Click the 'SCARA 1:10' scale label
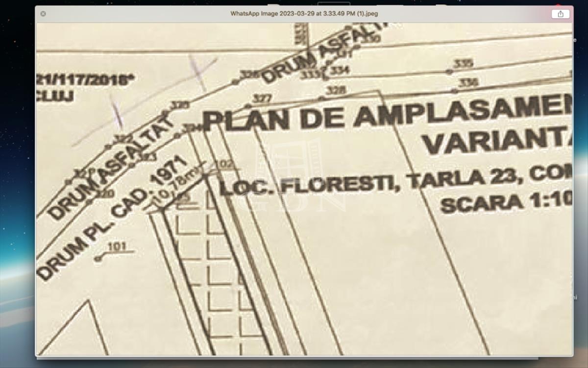This screenshot has height=368, width=588. tap(506, 202)
